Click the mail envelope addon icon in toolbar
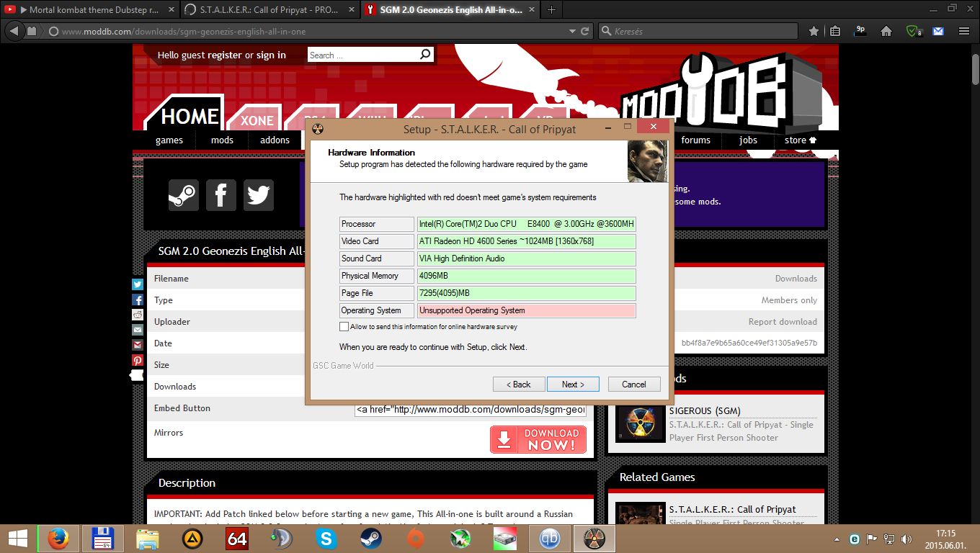This screenshot has height=553, width=980. point(938,32)
